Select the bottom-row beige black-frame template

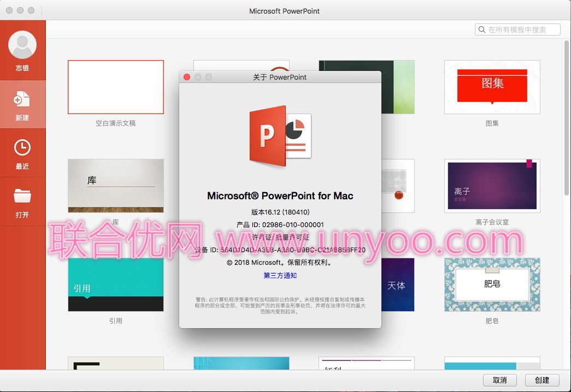pyautogui.click(x=116, y=363)
